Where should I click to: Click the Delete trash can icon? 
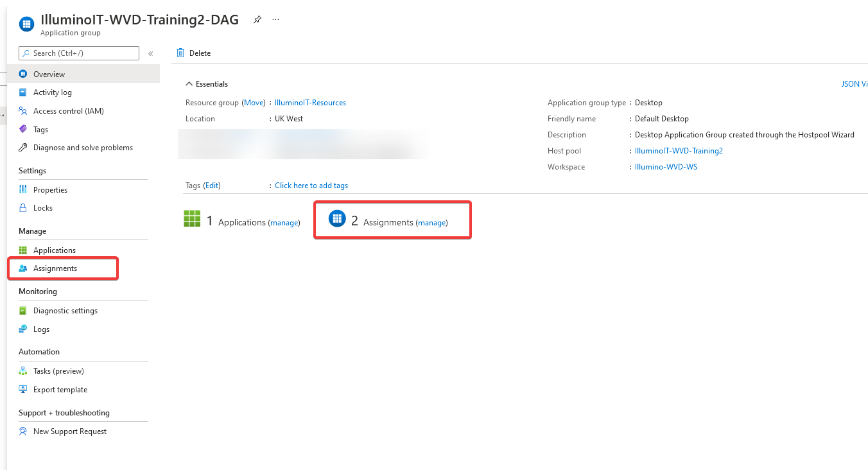click(x=180, y=53)
